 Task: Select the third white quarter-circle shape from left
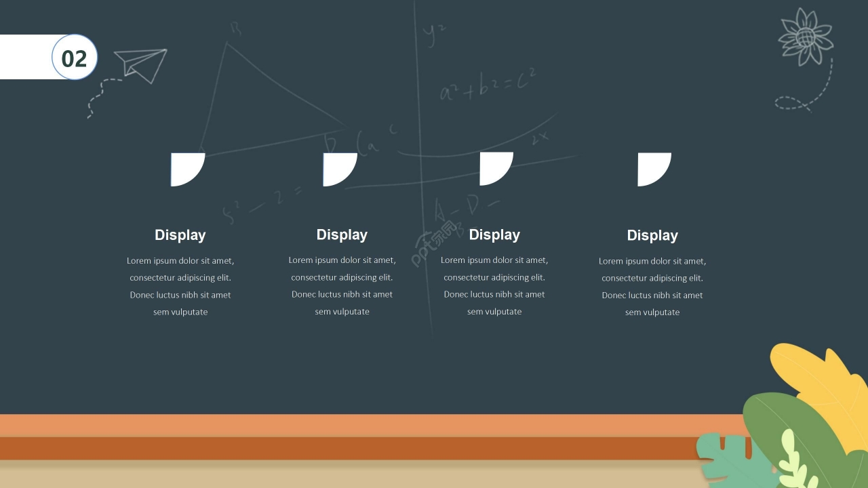pos(496,169)
